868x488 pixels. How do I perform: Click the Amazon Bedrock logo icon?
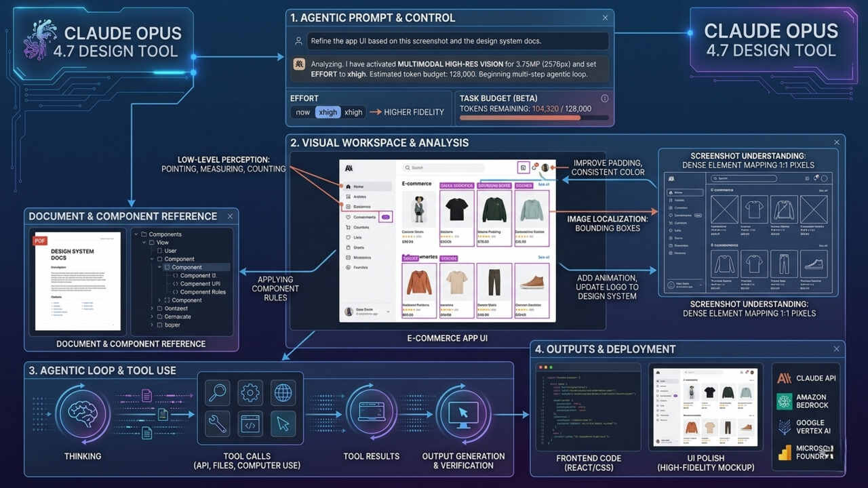coord(785,402)
